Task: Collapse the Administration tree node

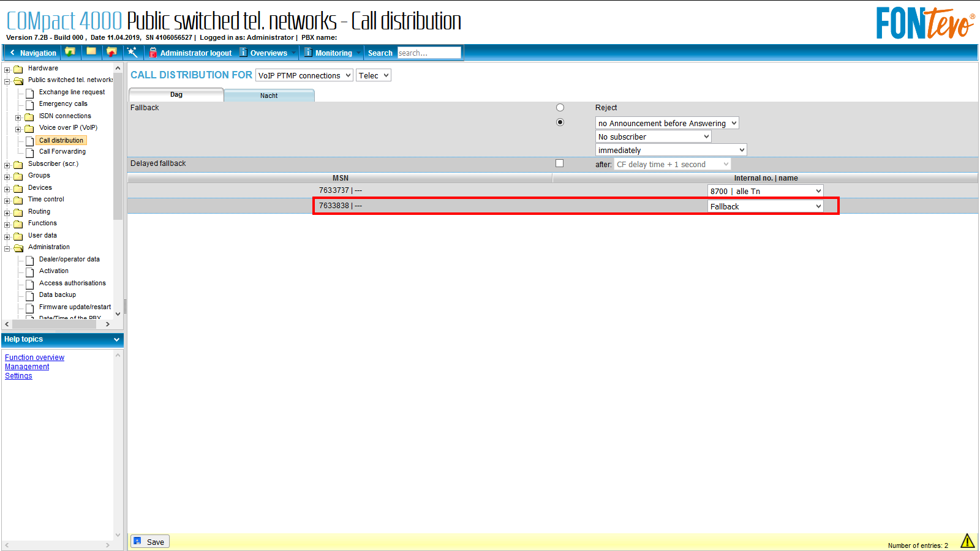Action: pyautogui.click(x=7, y=249)
